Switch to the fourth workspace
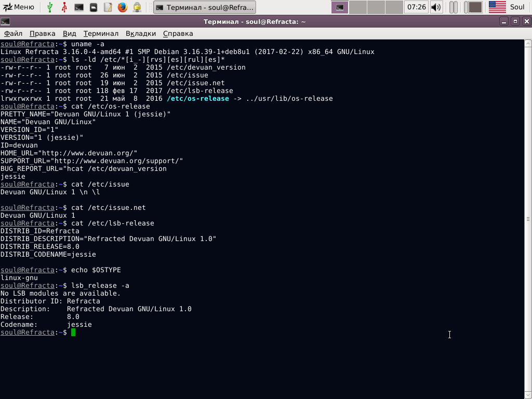 [x=394, y=7]
